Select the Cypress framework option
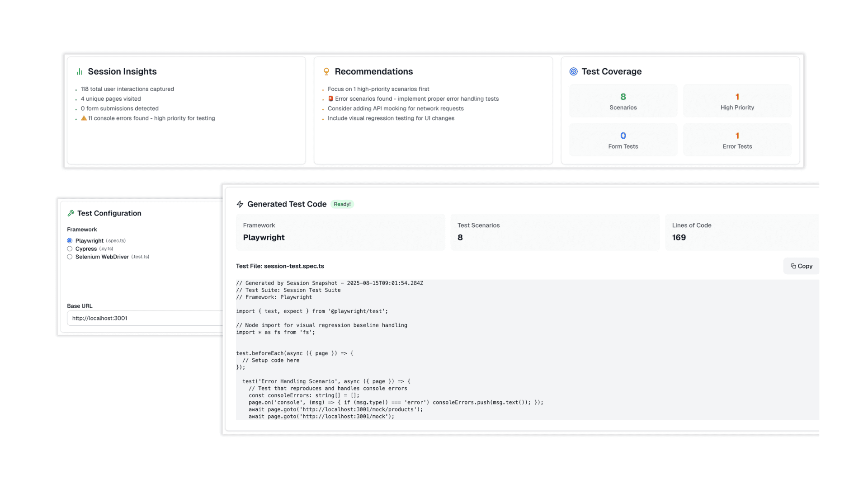 70,249
